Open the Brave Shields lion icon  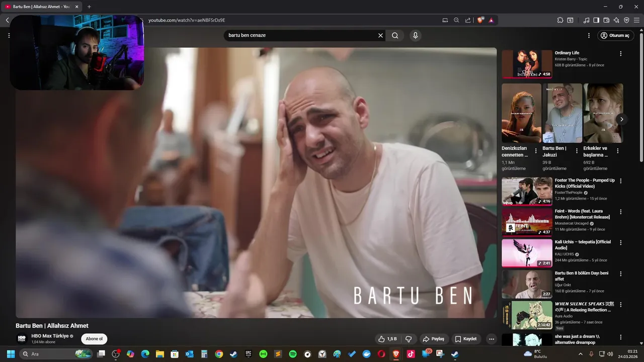point(480,20)
